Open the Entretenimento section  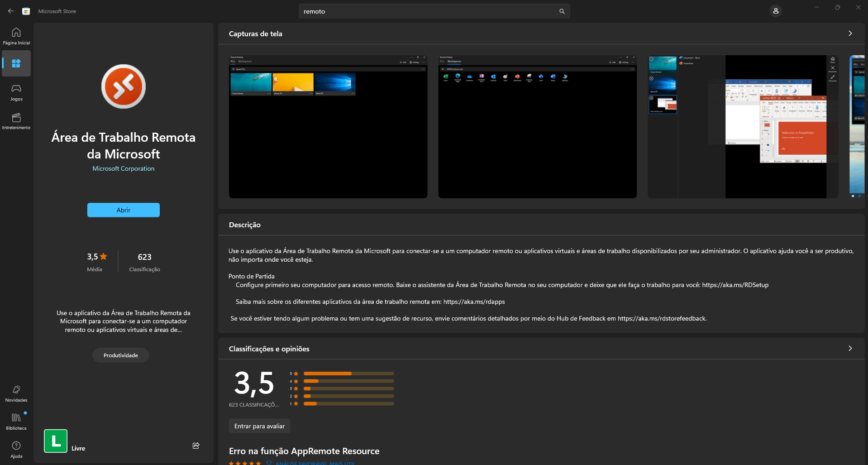click(x=16, y=121)
